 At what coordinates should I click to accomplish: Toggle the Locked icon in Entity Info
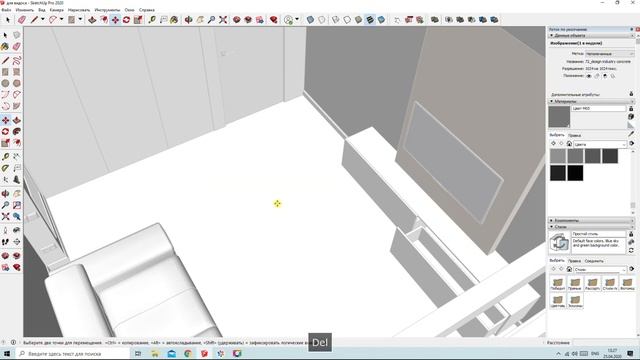tap(597, 76)
